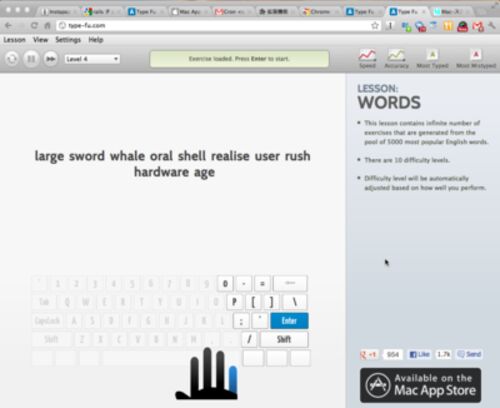Click the 'WORDS' lesson heading
Screen dimensions: 500x408
click(x=389, y=102)
